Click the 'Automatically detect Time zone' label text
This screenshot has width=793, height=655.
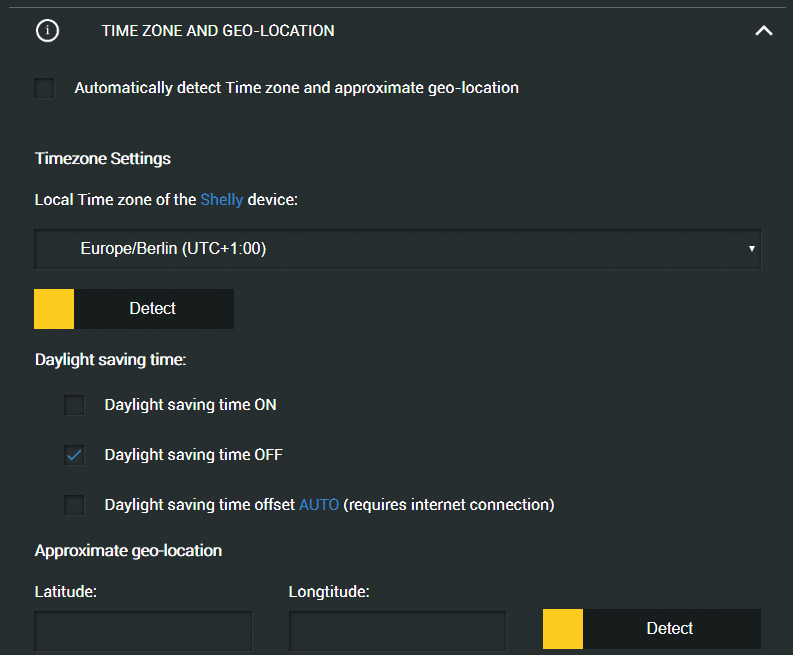click(296, 88)
